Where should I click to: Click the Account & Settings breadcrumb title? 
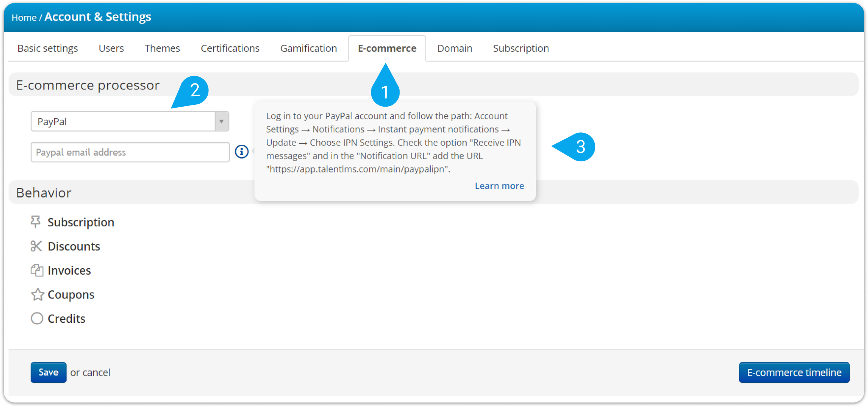pos(98,17)
